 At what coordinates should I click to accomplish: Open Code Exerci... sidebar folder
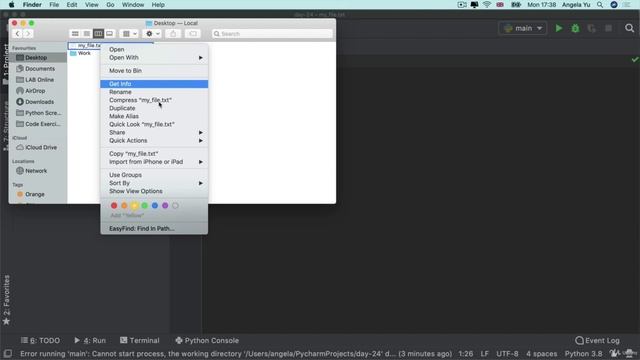[38, 124]
